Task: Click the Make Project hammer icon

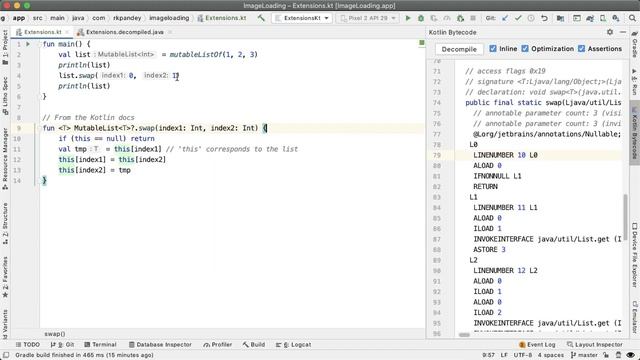Action: pyautogui.click(x=261, y=18)
